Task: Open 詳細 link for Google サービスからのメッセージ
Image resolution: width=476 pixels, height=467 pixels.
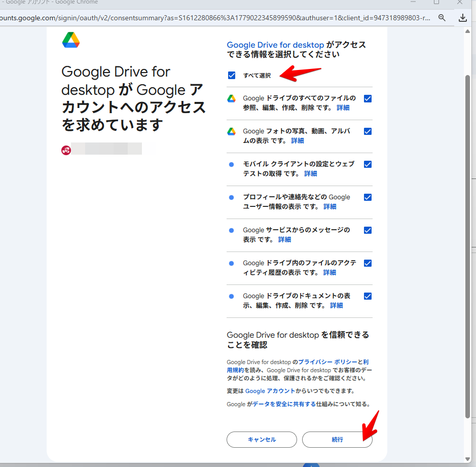Action: (285, 239)
